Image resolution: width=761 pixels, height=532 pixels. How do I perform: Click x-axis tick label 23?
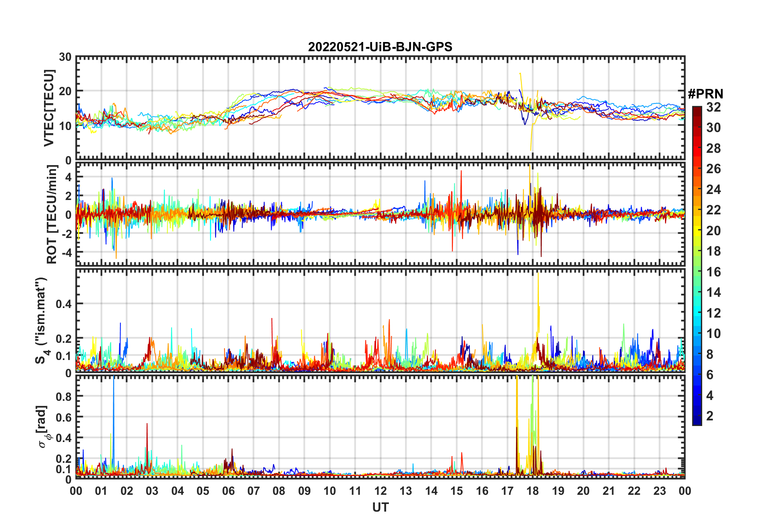pyautogui.click(x=659, y=491)
